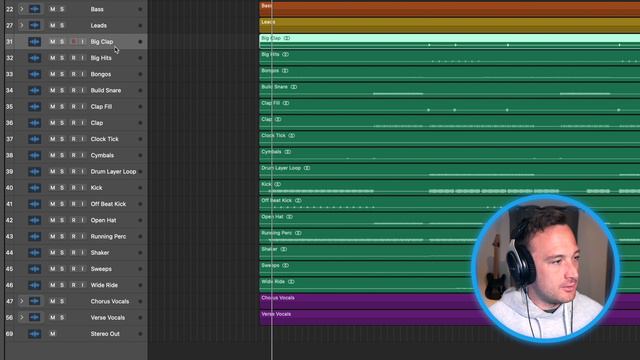Screen dimensions: 640x360
Task: Click the Bass track audio waveform icon
Action: (35, 9)
